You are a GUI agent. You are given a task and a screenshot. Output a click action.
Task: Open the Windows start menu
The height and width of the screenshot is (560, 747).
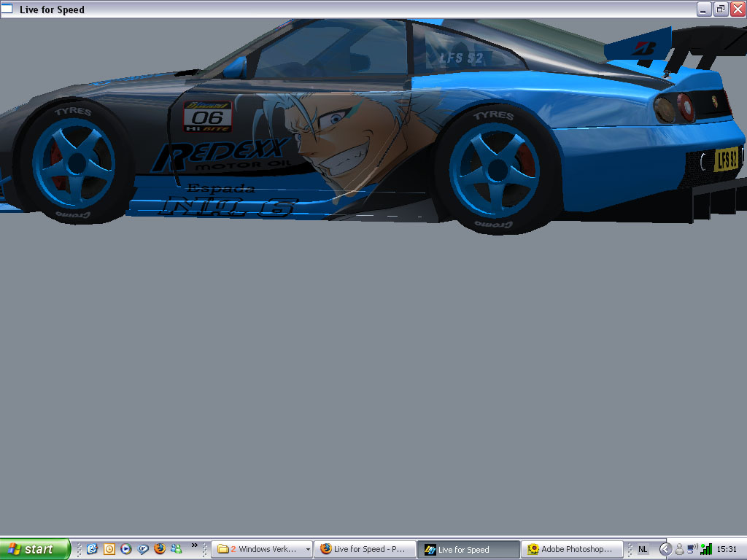[34, 549]
